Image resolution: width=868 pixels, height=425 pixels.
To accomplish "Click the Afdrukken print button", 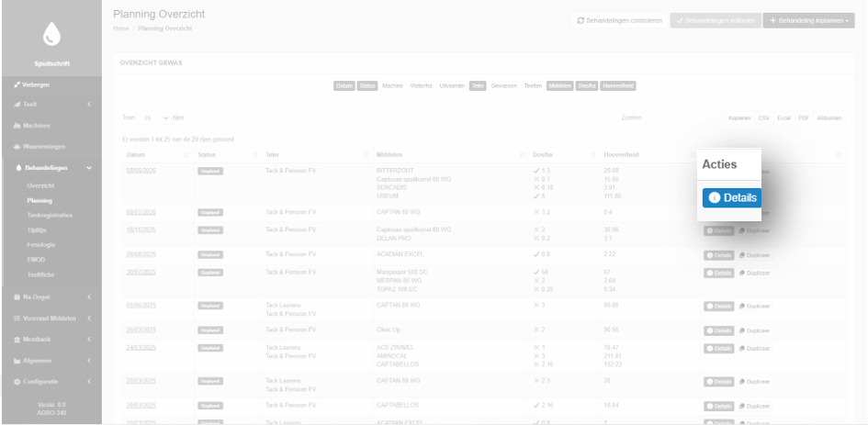I will coord(829,117).
